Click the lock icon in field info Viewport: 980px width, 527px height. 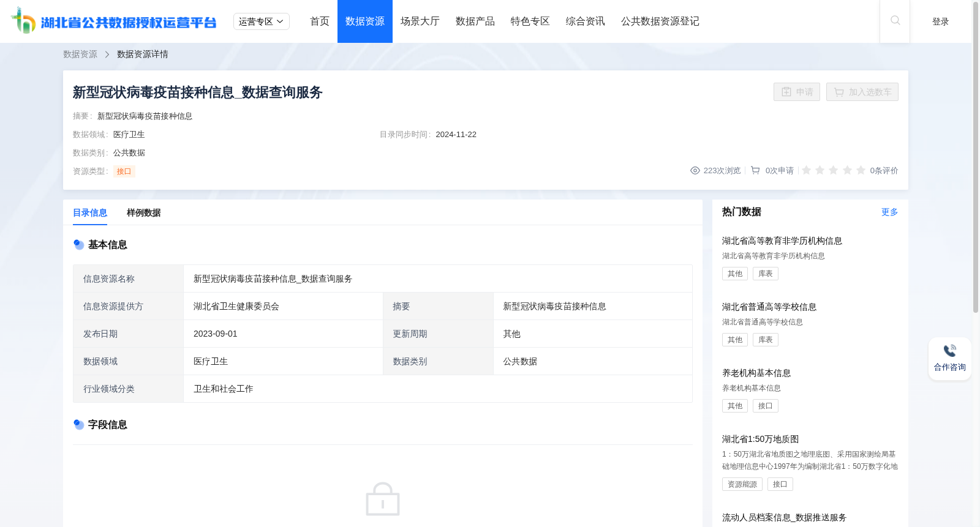click(383, 499)
